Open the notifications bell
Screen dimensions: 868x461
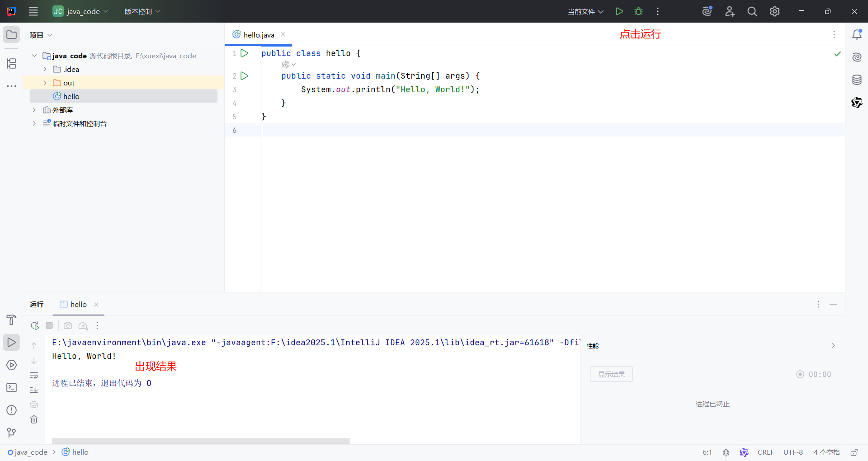pyautogui.click(x=857, y=35)
